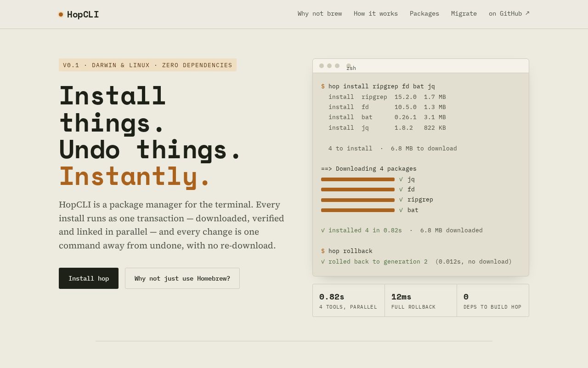Screen dimensions: 588x368
Task: Click the rolled back to generation 2 line
Action: click(417, 262)
